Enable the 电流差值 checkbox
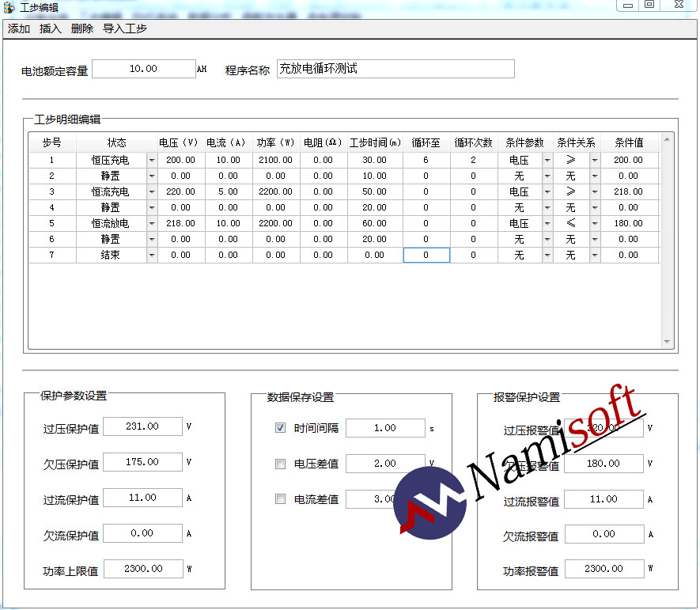 (280, 499)
